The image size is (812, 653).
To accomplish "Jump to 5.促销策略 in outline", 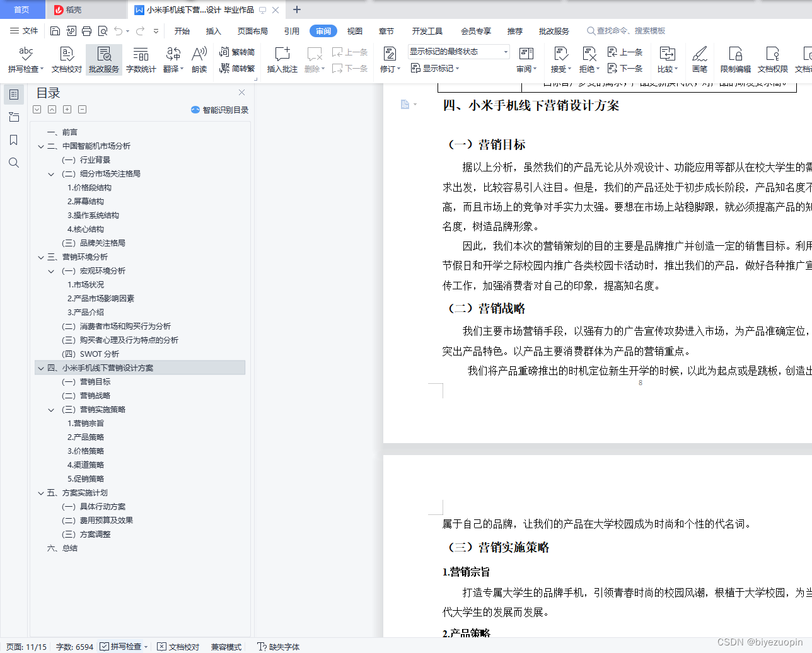I will (x=86, y=479).
